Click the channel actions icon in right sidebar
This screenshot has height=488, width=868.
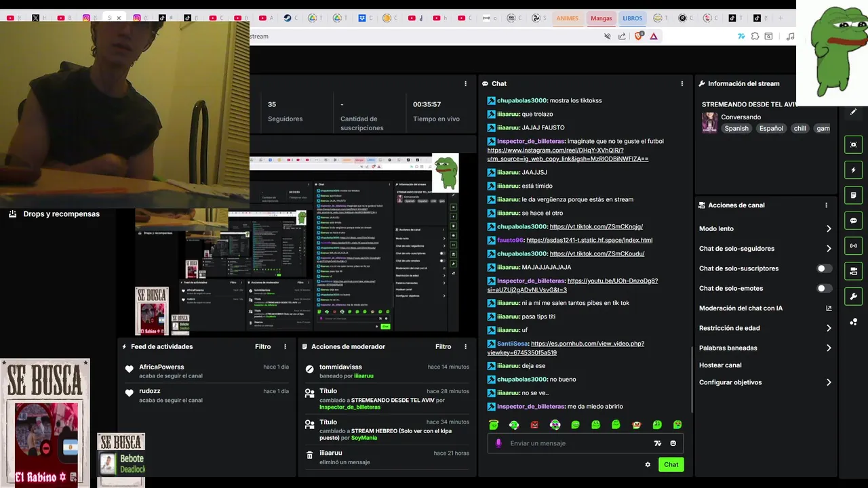pyautogui.click(x=853, y=271)
